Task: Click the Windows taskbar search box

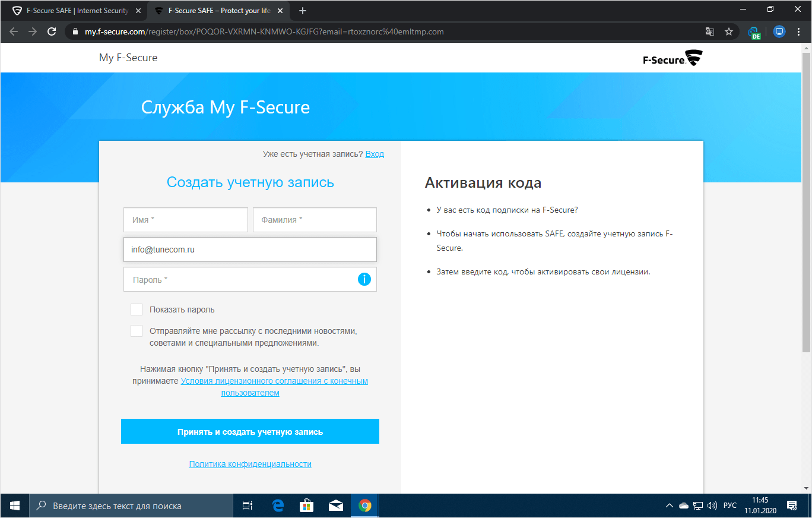Action: tap(131, 506)
